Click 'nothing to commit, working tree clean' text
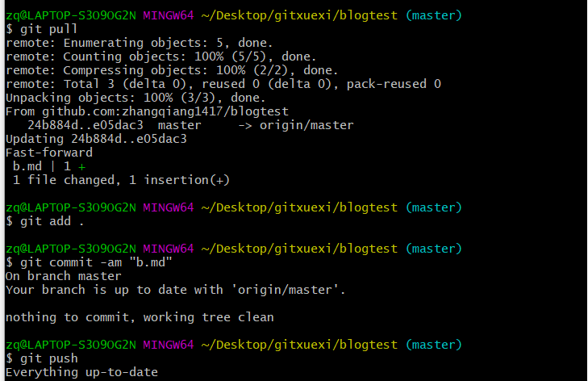588x381 pixels. pos(140,317)
